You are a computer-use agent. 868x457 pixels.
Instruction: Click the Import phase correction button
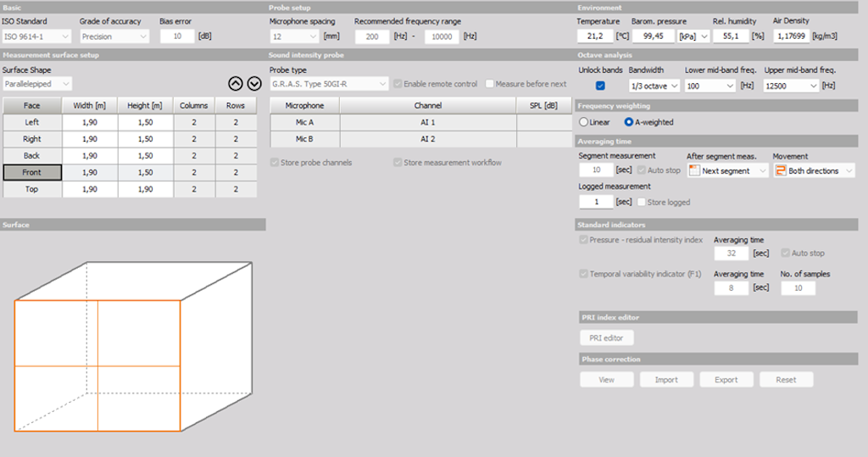pos(666,380)
